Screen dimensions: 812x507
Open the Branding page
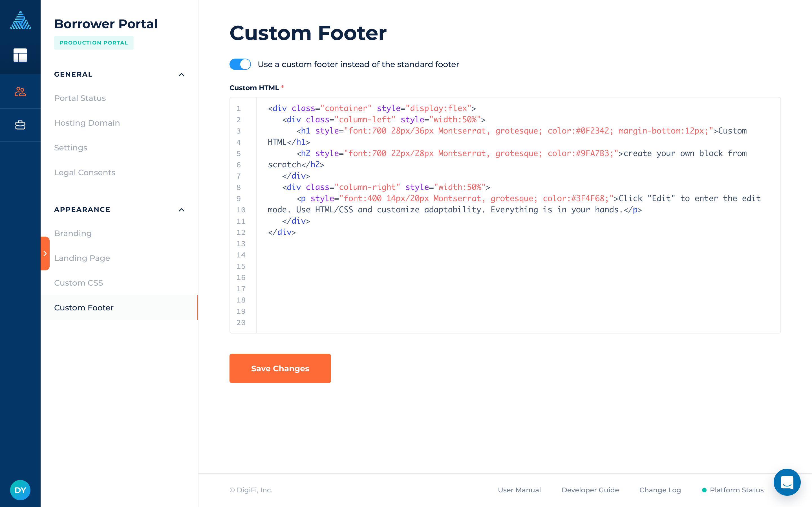[73, 234]
